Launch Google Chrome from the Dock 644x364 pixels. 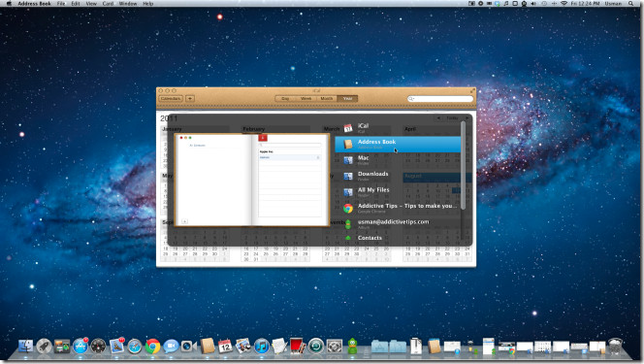[153, 347]
